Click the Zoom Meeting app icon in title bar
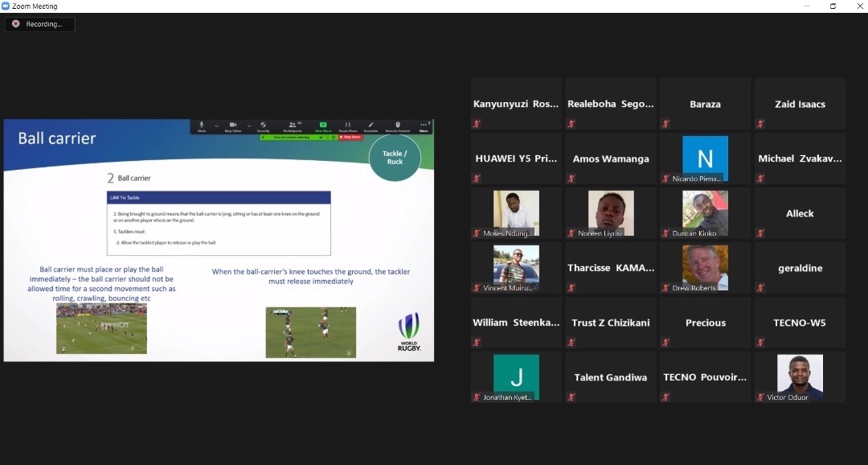 tap(6, 6)
